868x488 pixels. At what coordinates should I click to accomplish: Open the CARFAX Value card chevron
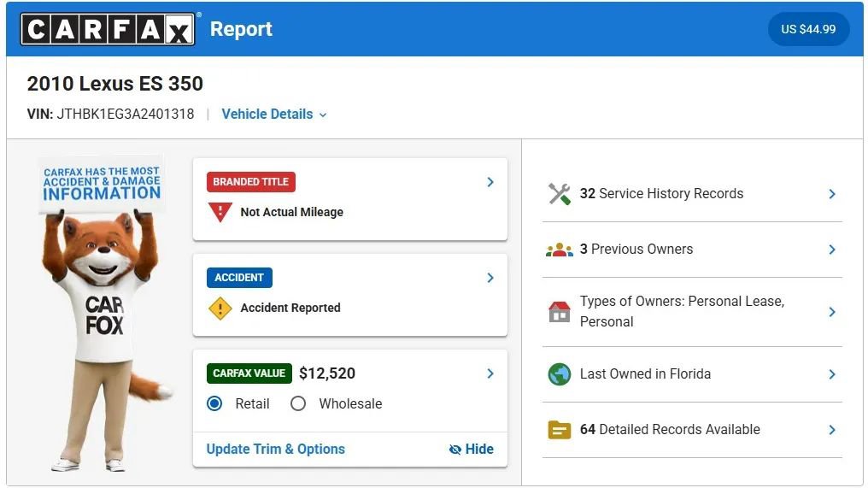tap(490, 373)
